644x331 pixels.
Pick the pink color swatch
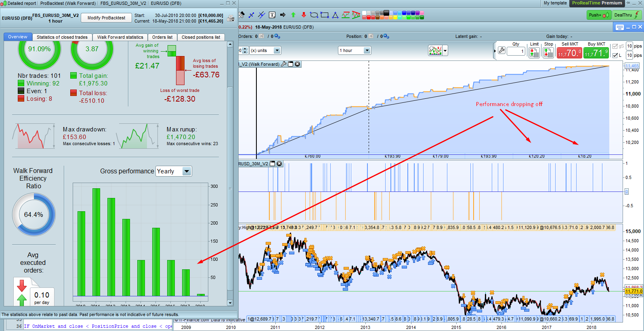[422, 13]
